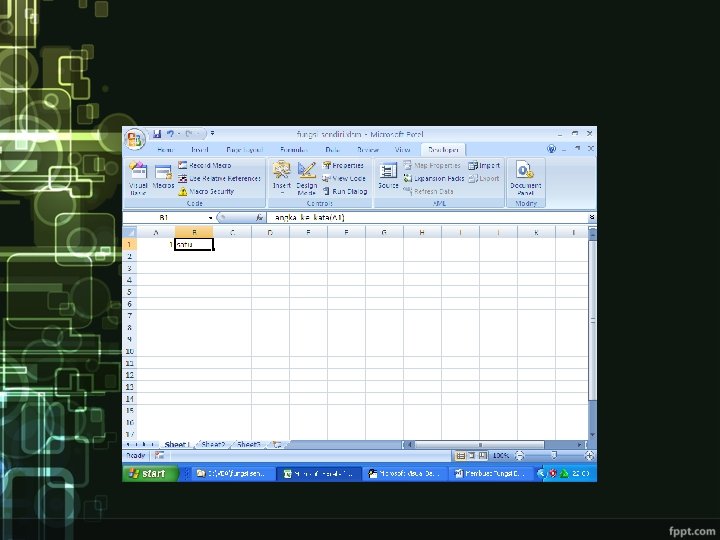720x540 pixels.
Task: Click Normal view button in status bar
Action: tap(460, 456)
